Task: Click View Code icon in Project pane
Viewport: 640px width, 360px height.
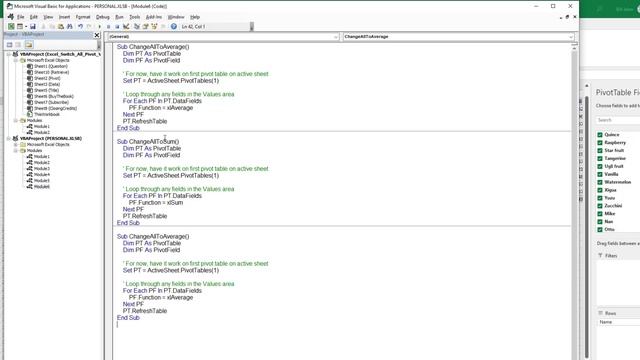Action: (x=9, y=44)
